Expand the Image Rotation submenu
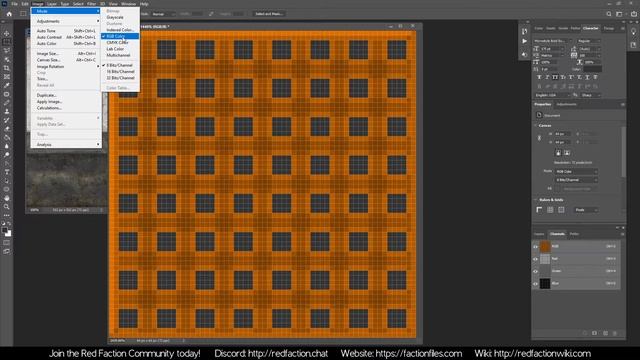Viewport: 640px width, 360px height. coord(65,66)
